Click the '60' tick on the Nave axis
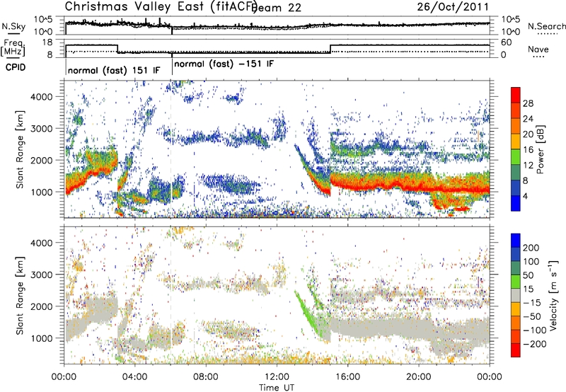Viewport: 566px width, 392px height. (507, 42)
